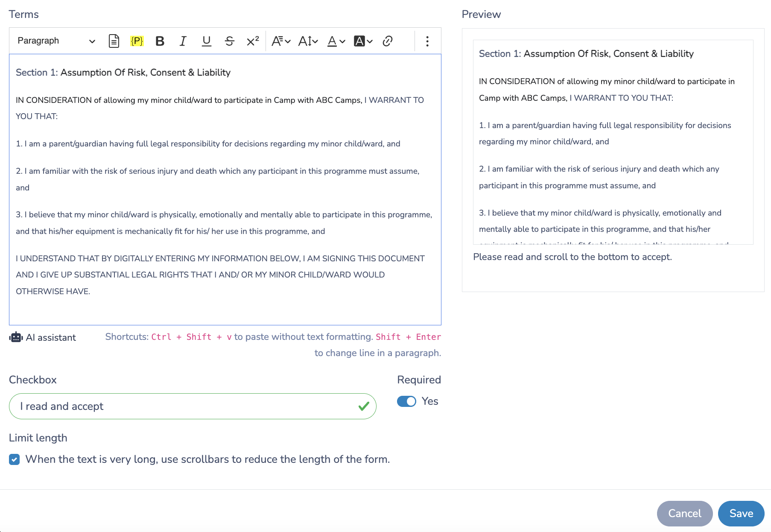Click the green validation checkmark in Checkbox field
Viewport: 771px width, 532px height.
tap(364, 406)
